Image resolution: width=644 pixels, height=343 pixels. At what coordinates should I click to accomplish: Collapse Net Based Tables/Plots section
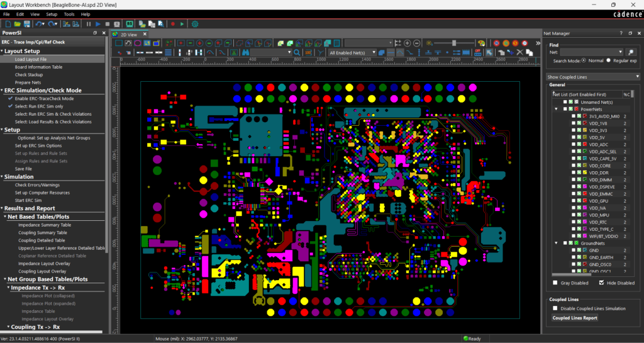coord(5,217)
